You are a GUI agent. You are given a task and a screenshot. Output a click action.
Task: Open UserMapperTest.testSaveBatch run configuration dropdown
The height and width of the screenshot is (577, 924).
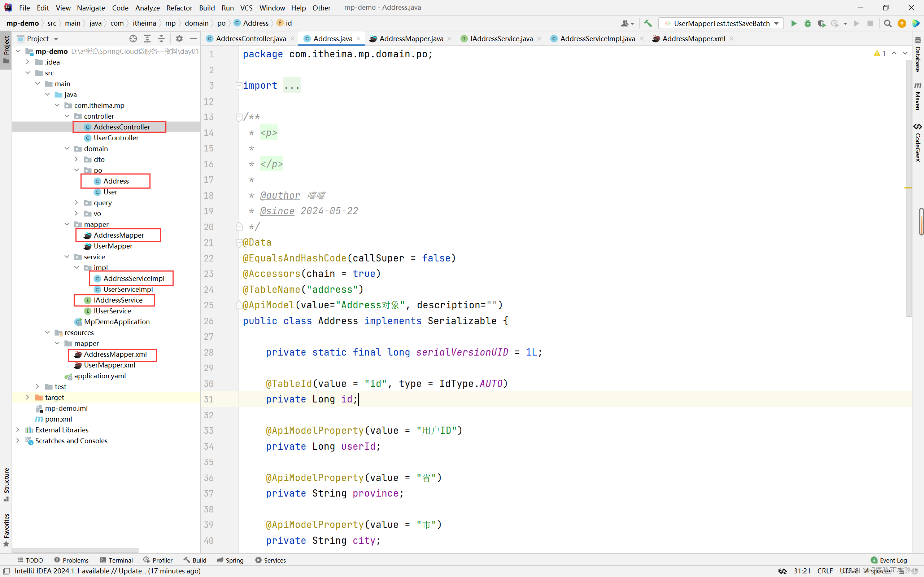point(721,24)
